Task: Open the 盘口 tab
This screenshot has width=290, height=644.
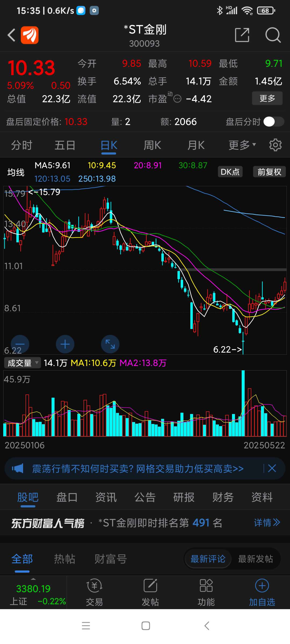Action: click(x=67, y=497)
